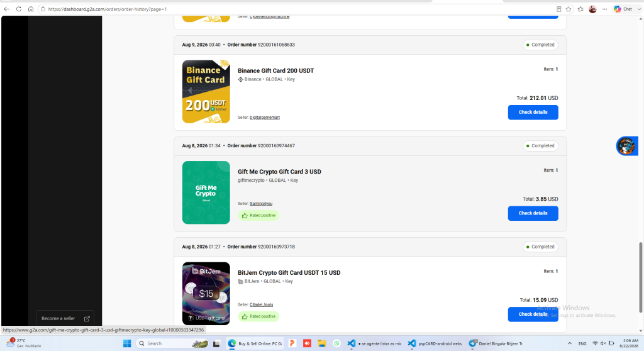Viewport: 644px width, 351px height.
Task: Check details for Binance Gift Card order
Action: click(533, 112)
